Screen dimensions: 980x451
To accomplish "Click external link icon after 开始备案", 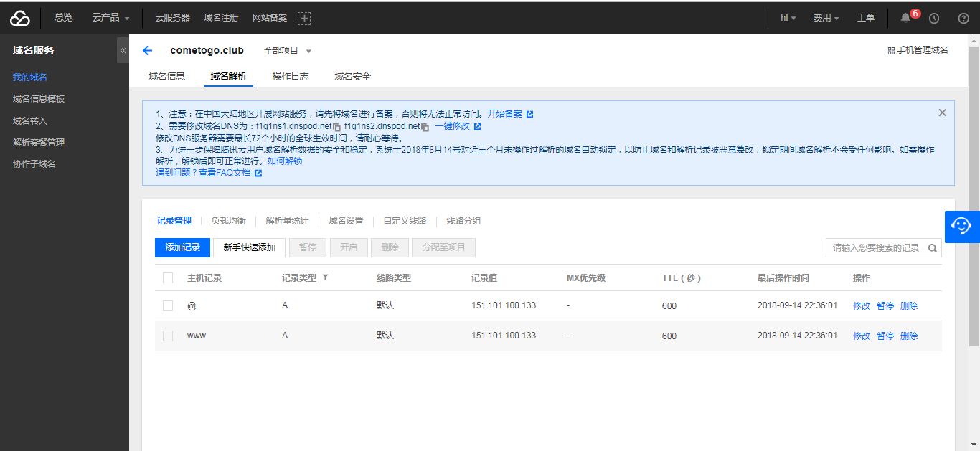I will [529, 114].
